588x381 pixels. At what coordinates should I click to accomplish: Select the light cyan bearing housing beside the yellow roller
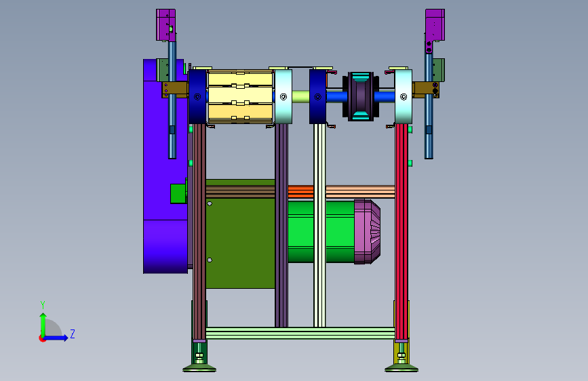point(283,97)
